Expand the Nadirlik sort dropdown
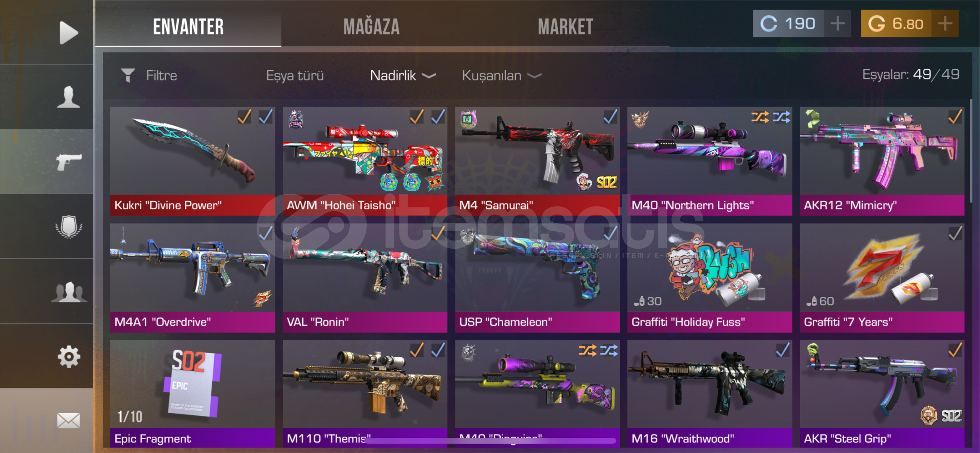This screenshot has height=453, width=980. click(403, 75)
